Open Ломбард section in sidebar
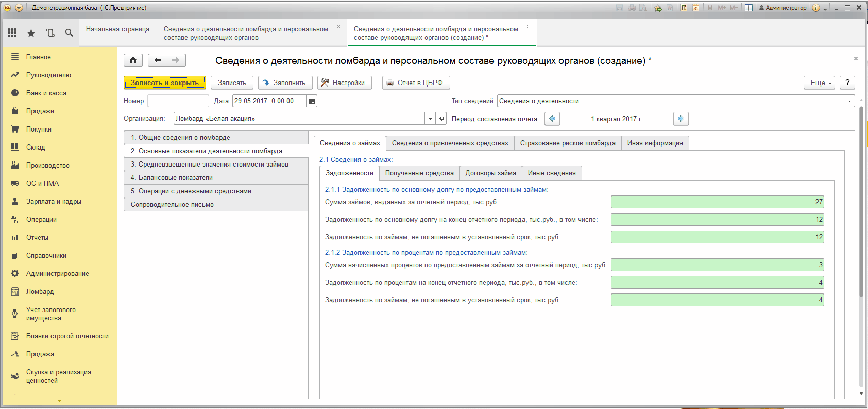868x409 pixels. tap(60, 292)
